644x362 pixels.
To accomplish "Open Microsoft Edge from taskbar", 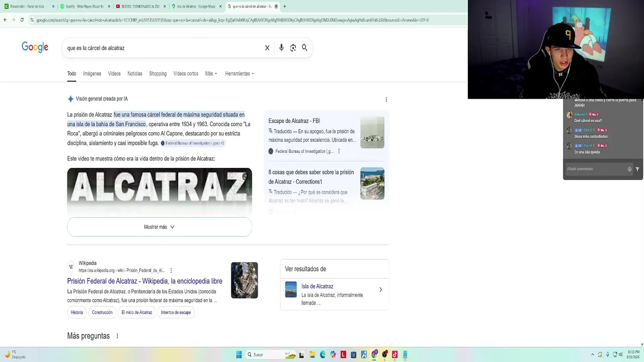I will coord(323,354).
